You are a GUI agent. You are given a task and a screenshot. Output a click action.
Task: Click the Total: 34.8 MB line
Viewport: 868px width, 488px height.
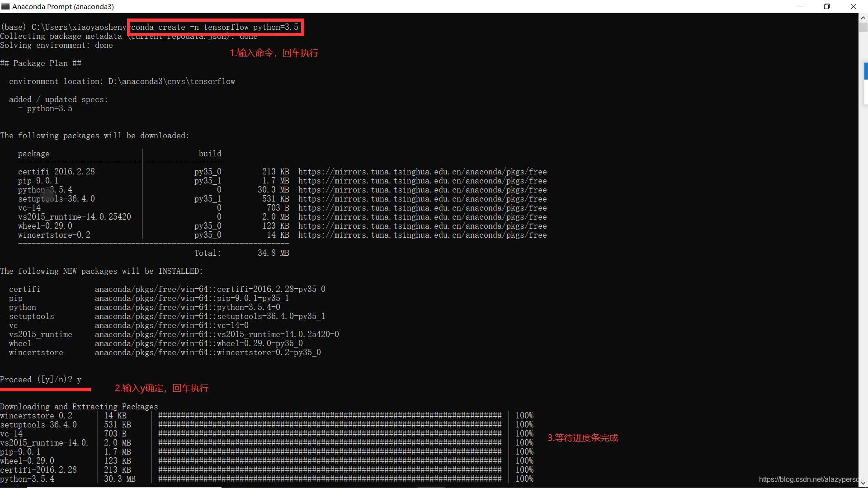click(x=242, y=253)
